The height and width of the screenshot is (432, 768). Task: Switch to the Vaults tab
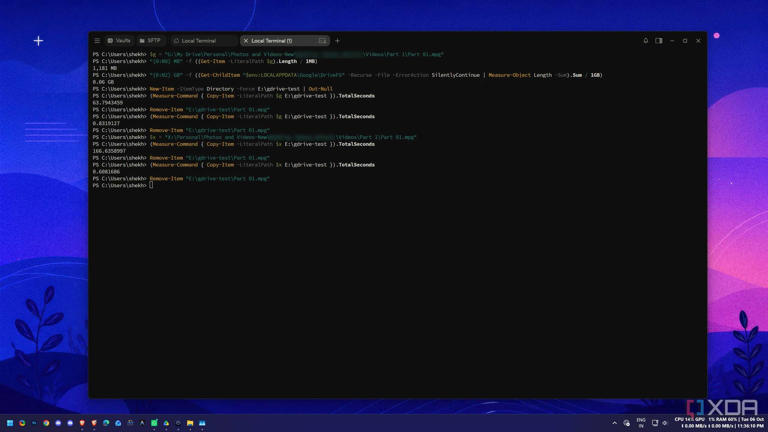tap(119, 41)
